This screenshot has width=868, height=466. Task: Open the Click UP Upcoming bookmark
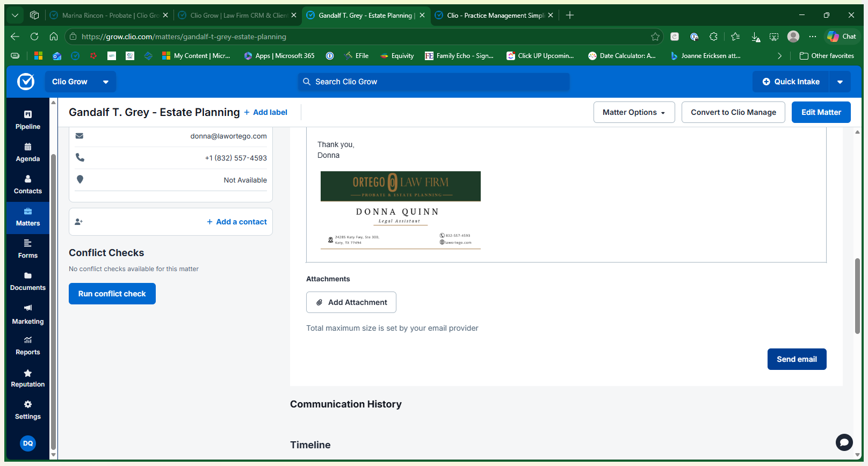[x=540, y=56]
